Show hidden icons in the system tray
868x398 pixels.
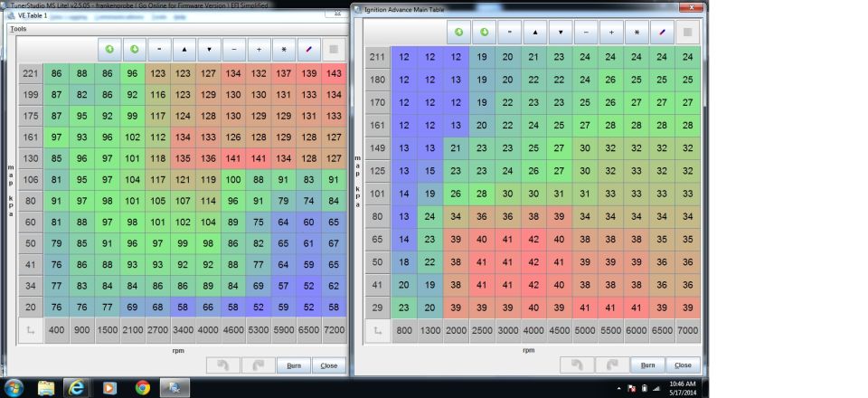[x=618, y=389]
